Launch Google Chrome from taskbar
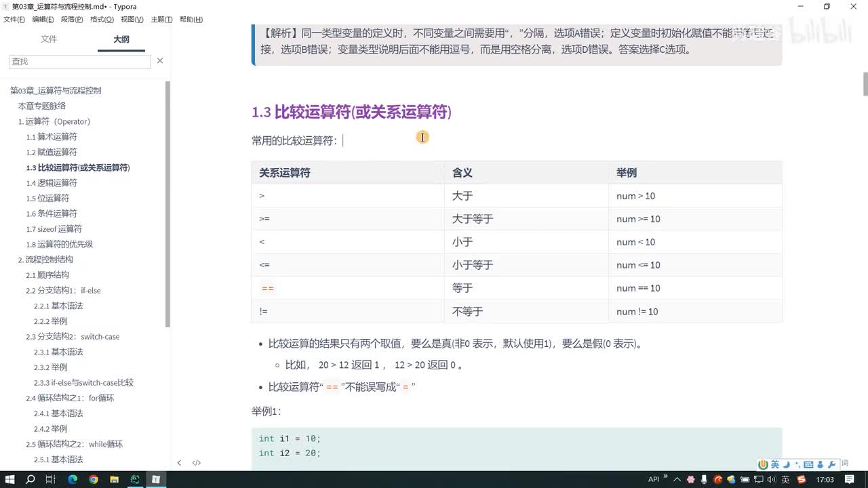The height and width of the screenshot is (488, 868). (x=94, y=479)
